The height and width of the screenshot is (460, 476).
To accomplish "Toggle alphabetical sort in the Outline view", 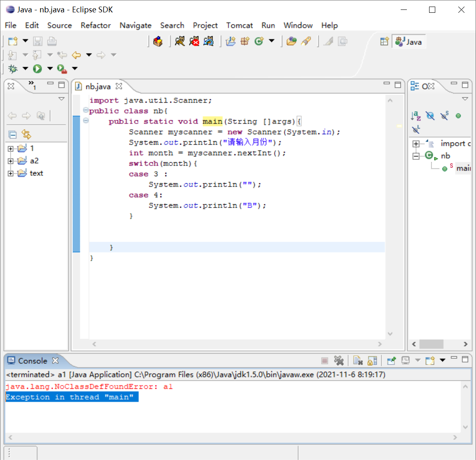I will (416, 116).
